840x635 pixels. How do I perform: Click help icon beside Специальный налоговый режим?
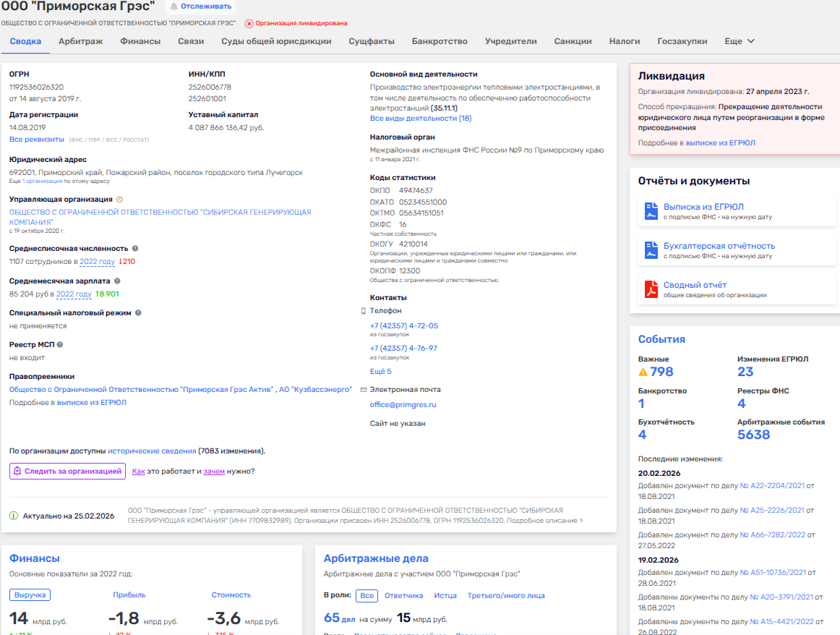[138, 313]
